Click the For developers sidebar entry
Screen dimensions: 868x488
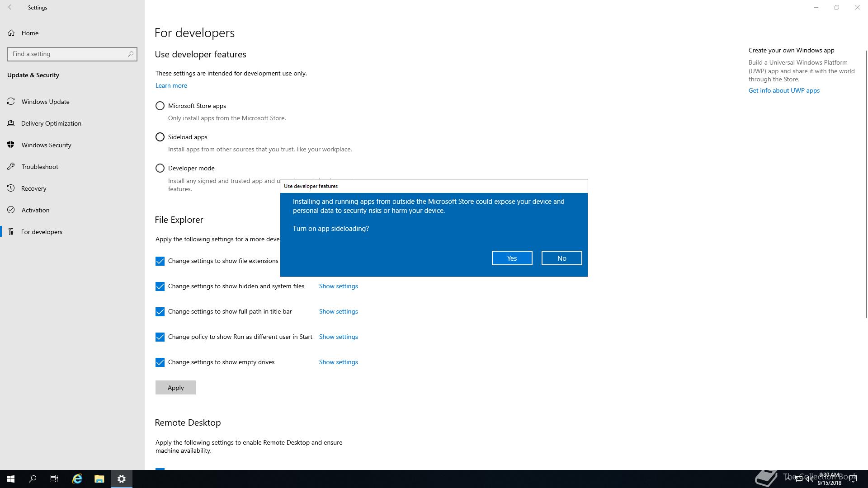click(72, 232)
